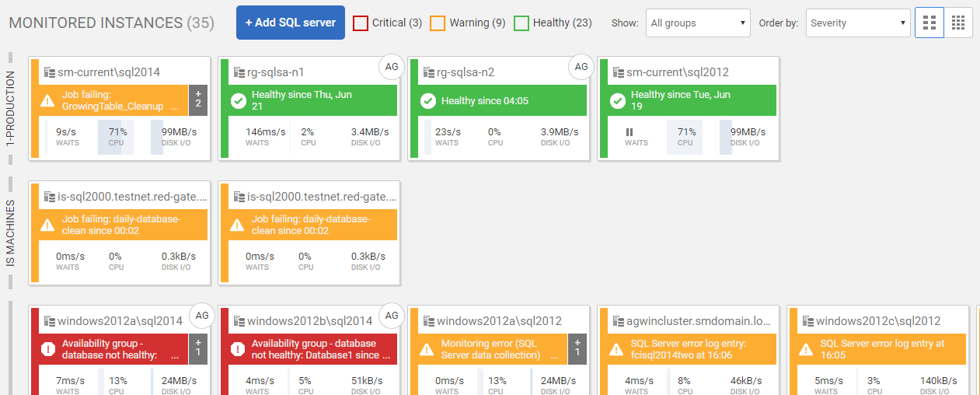This screenshot has height=395, width=980.
Task: Open the sm-current\sql2014 instance link
Action: (109, 72)
